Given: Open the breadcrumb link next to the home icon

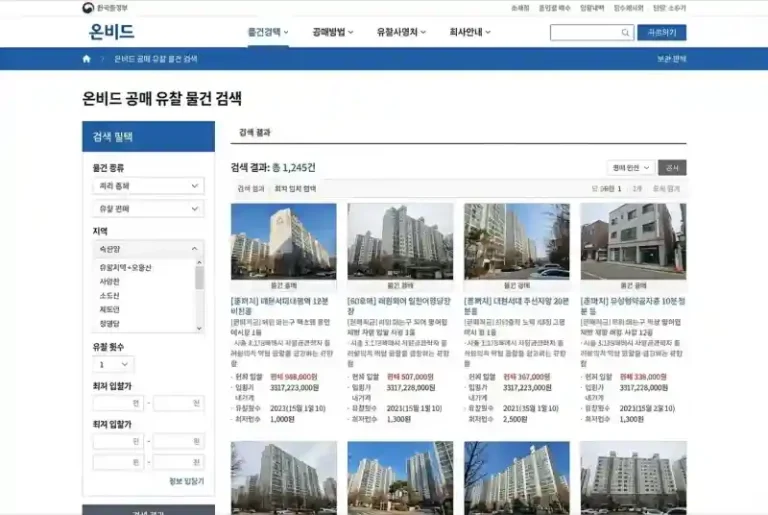Looking at the screenshot, I should pyautogui.click(x=155, y=59).
